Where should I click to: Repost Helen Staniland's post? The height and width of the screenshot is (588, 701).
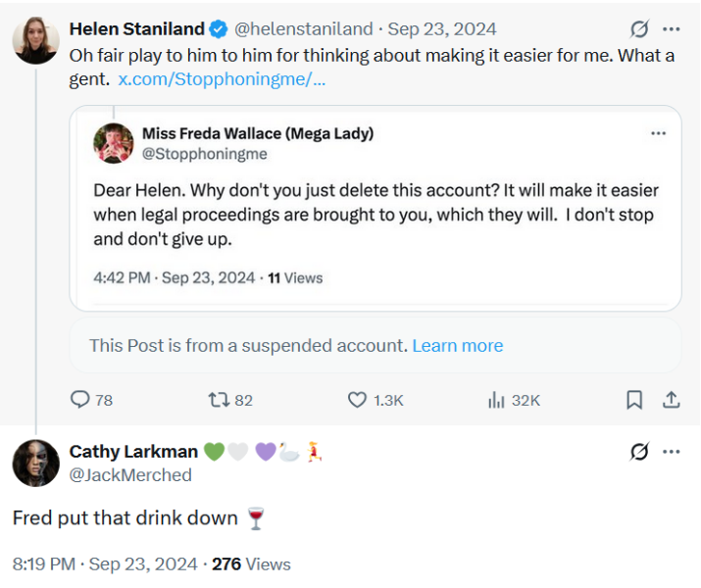click(x=219, y=400)
